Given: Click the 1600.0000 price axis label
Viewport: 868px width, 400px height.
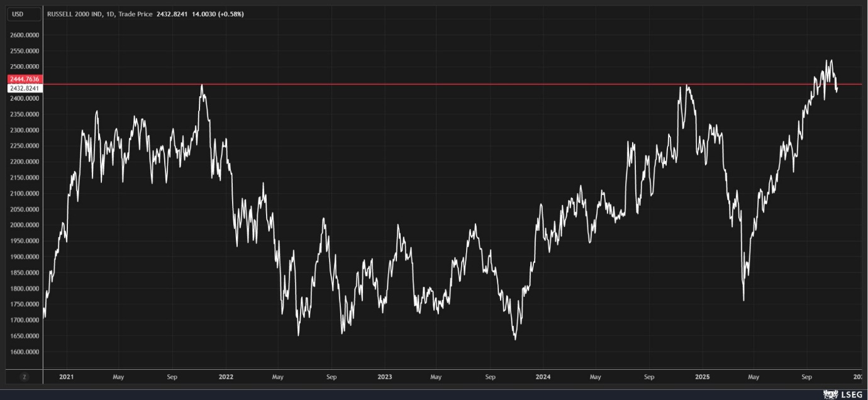Looking at the screenshot, I should [x=25, y=352].
